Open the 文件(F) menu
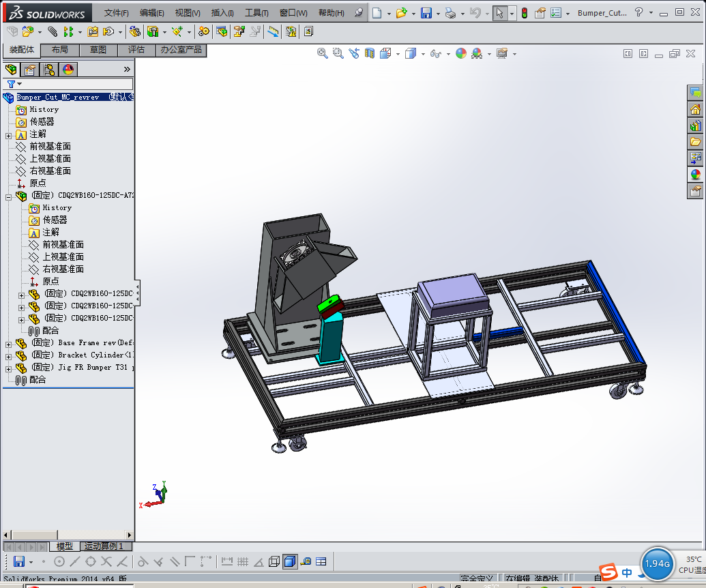This screenshot has width=706, height=588. [116, 13]
